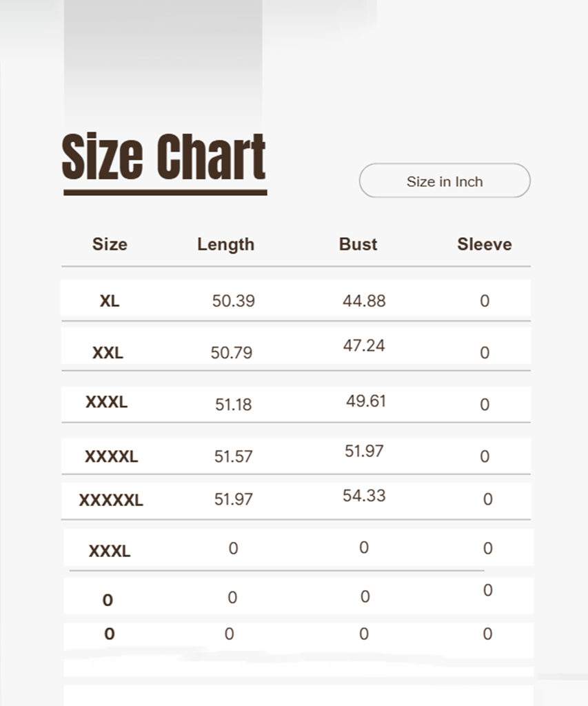Select the Bust column header
588x706 pixels.
point(358,244)
